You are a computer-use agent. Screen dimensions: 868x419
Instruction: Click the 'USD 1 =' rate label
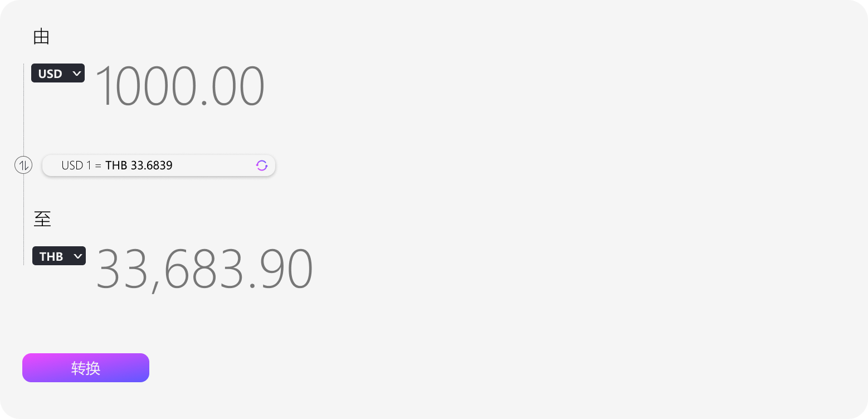tap(81, 165)
